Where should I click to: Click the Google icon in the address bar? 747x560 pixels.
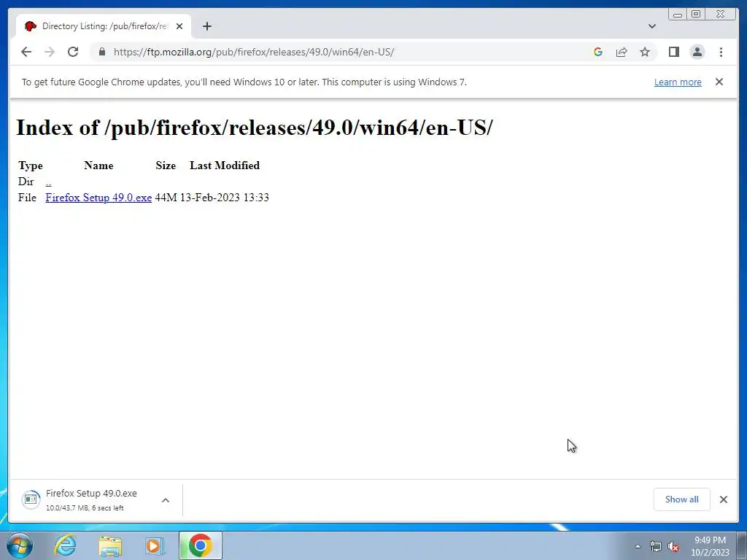(x=598, y=52)
